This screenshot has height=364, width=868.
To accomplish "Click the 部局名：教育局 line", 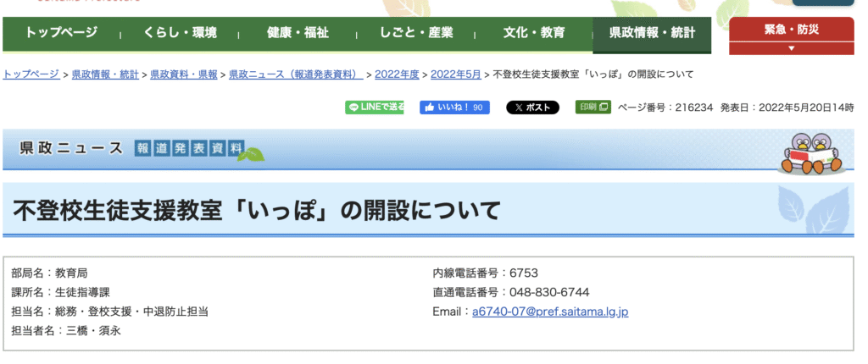I will pyautogui.click(x=49, y=273).
